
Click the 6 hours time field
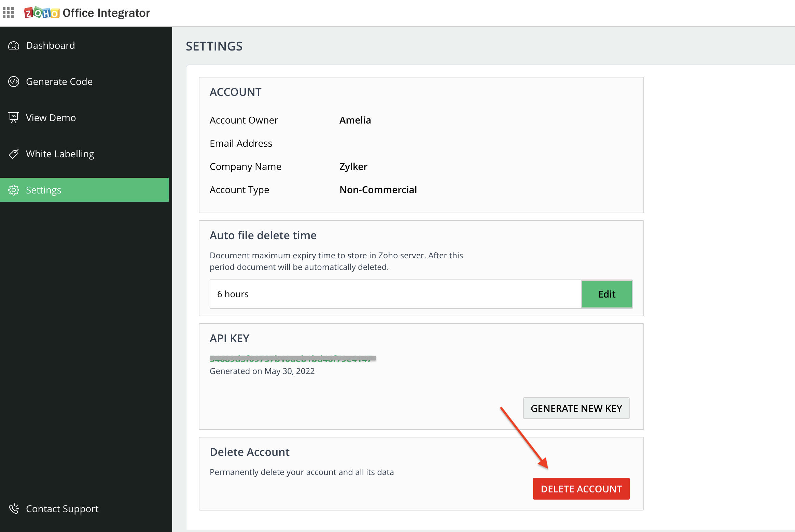coord(395,294)
